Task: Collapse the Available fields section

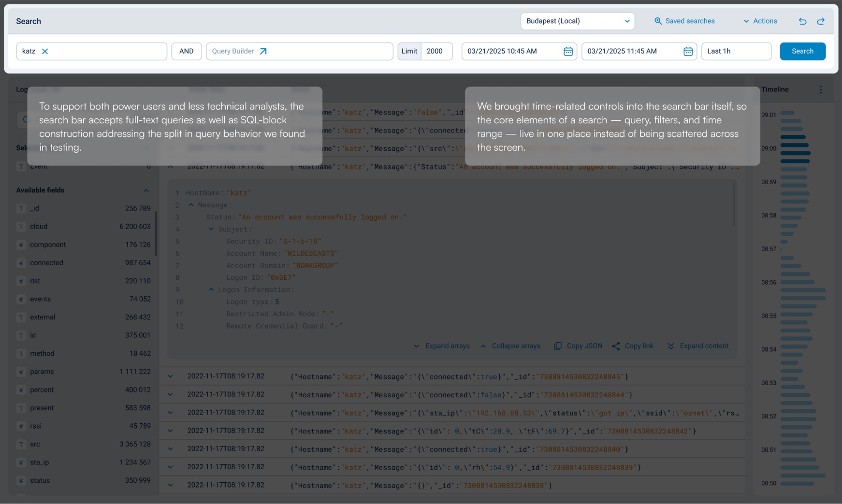Action: coord(146,190)
